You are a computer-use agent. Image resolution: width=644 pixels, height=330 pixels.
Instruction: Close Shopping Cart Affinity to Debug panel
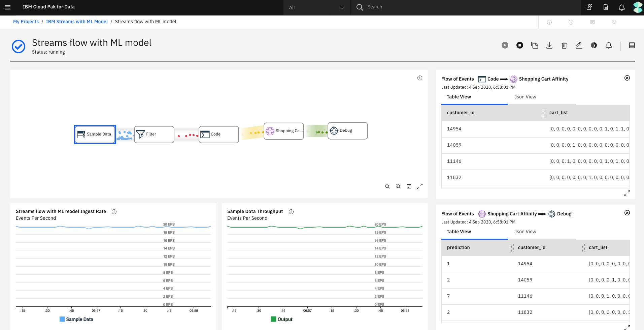[x=627, y=213]
